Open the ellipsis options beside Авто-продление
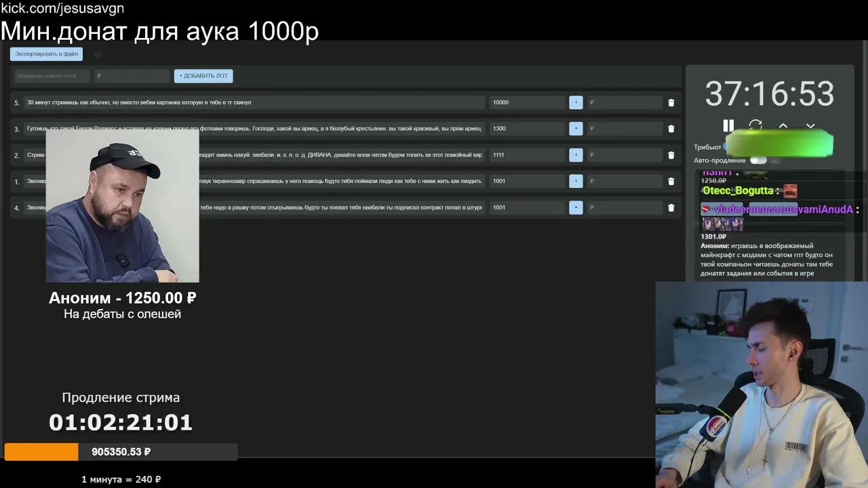Viewport: 868px width, 488px height. pyautogui.click(x=774, y=161)
